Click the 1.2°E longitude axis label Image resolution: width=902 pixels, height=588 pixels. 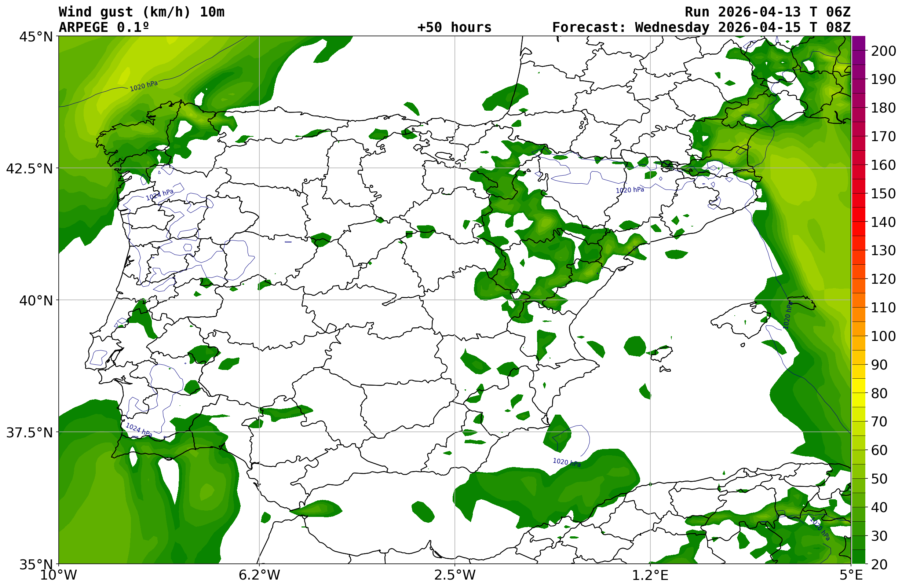[x=650, y=575]
